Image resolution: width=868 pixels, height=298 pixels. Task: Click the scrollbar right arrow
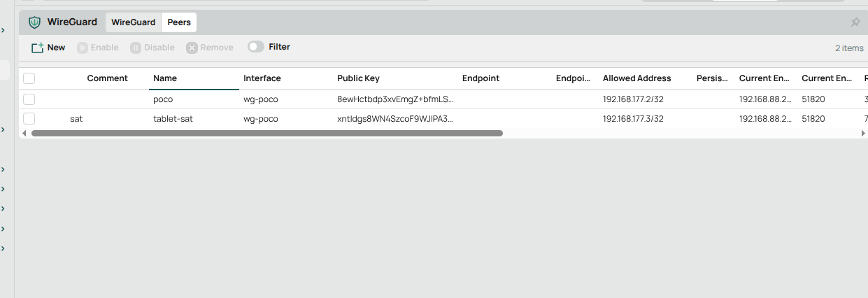(x=865, y=133)
